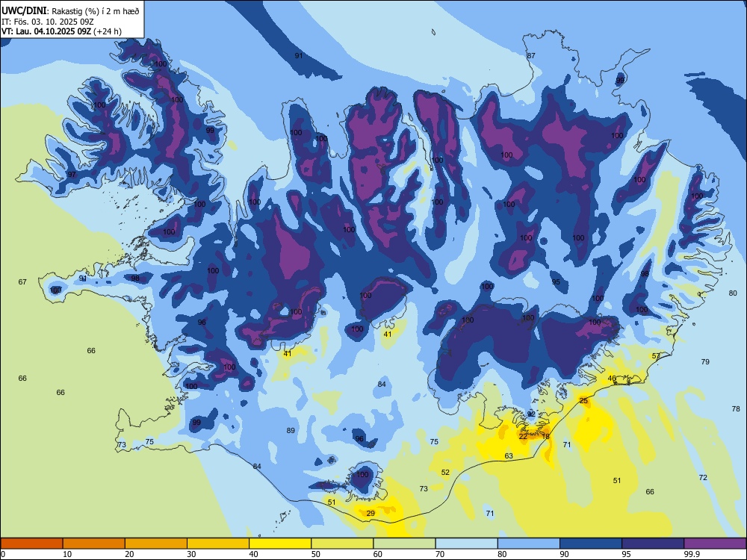
Task: Click the legend tick label '70'
Action: click(440, 554)
